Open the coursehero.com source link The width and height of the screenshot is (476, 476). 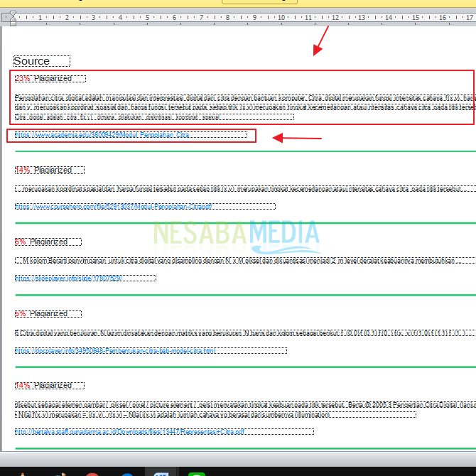pos(114,207)
